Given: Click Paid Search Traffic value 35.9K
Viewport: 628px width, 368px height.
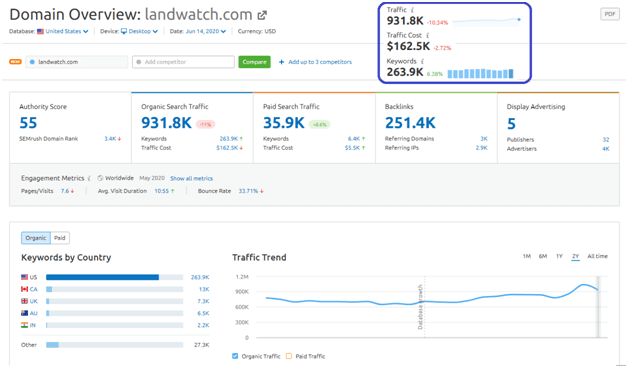Looking at the screenshot, I should [x=284, y=123].
